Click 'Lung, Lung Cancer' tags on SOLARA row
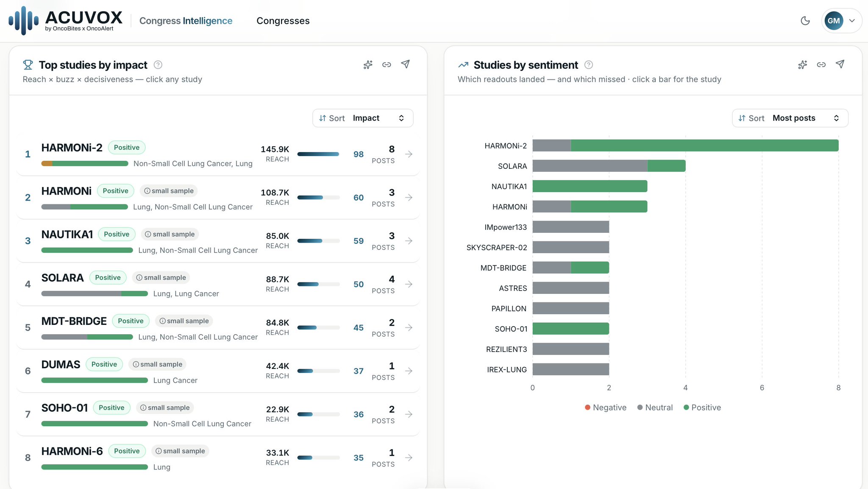868x489 pixels. click(x=186, y=293)
